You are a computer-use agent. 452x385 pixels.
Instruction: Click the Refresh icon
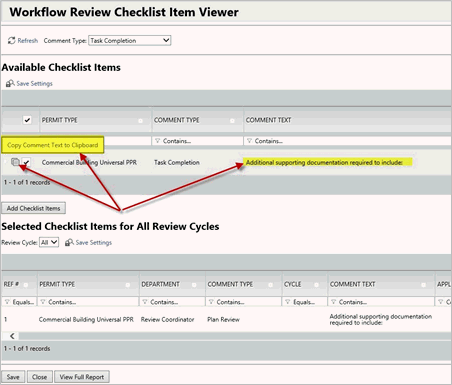point(12,41)
